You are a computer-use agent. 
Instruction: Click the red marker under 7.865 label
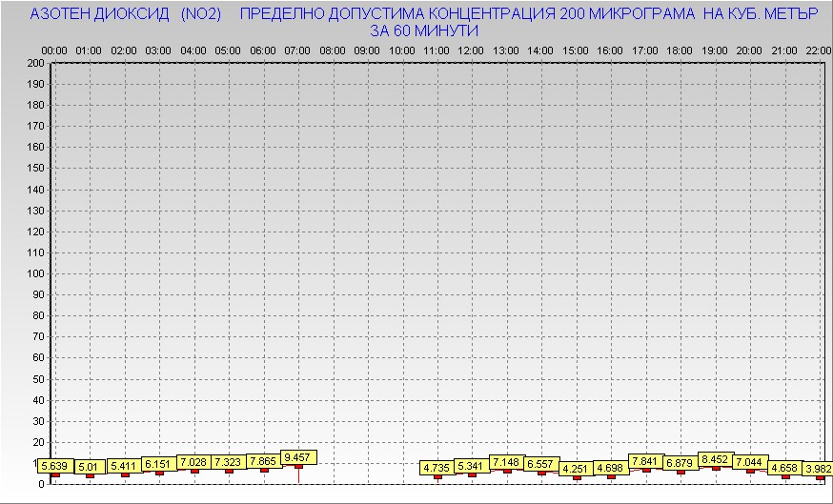[x=264, y=470]
